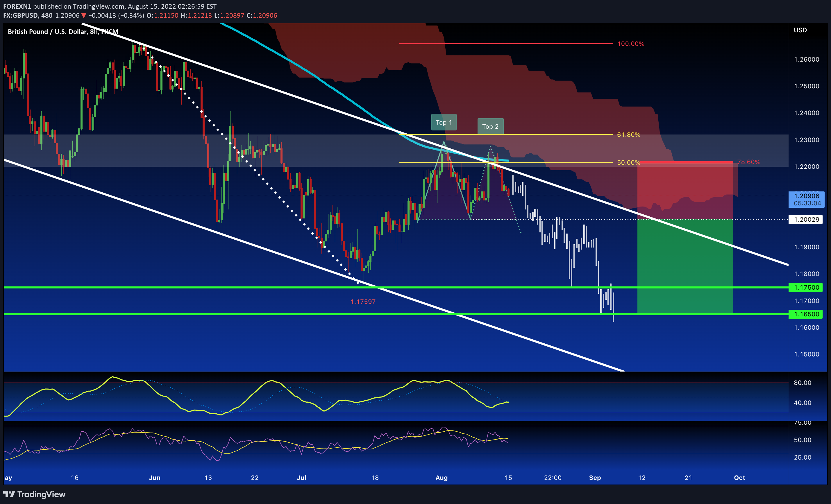Click the 1.17597 low price annotation

click(x=363, y=302)
